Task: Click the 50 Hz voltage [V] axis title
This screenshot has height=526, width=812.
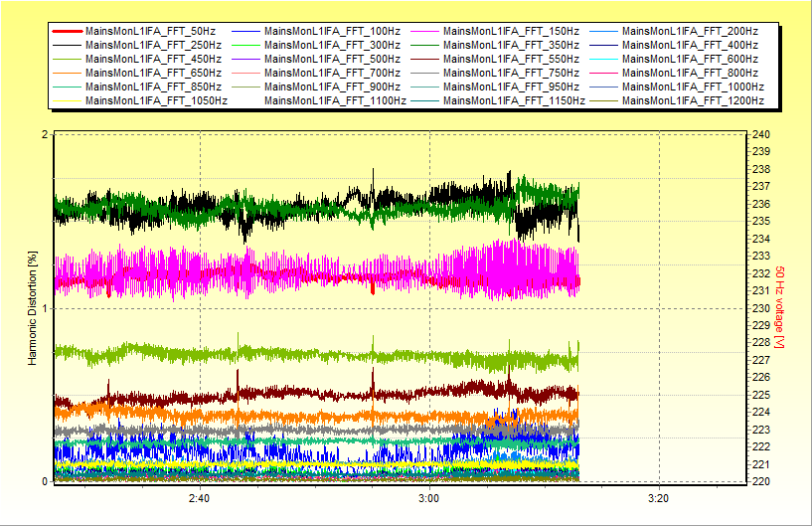Action: coord(780,307)
